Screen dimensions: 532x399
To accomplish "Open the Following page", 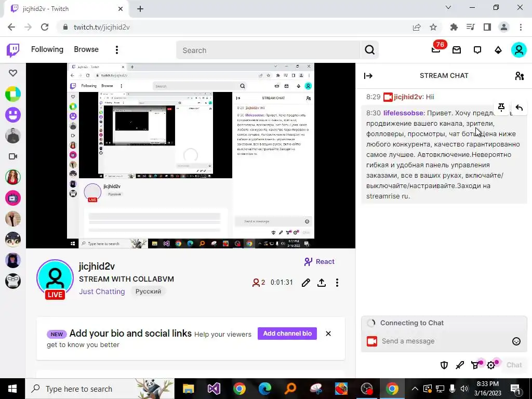I will pos(47,49).
